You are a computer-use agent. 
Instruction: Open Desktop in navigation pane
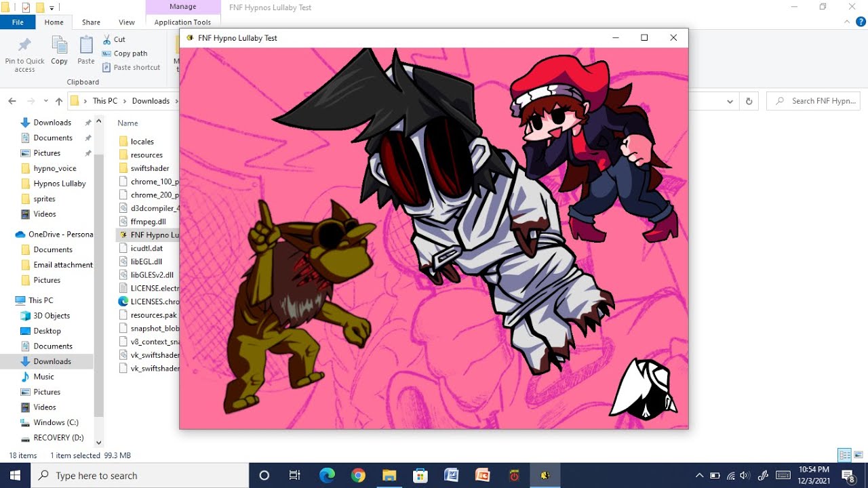[x=47, y=331]
